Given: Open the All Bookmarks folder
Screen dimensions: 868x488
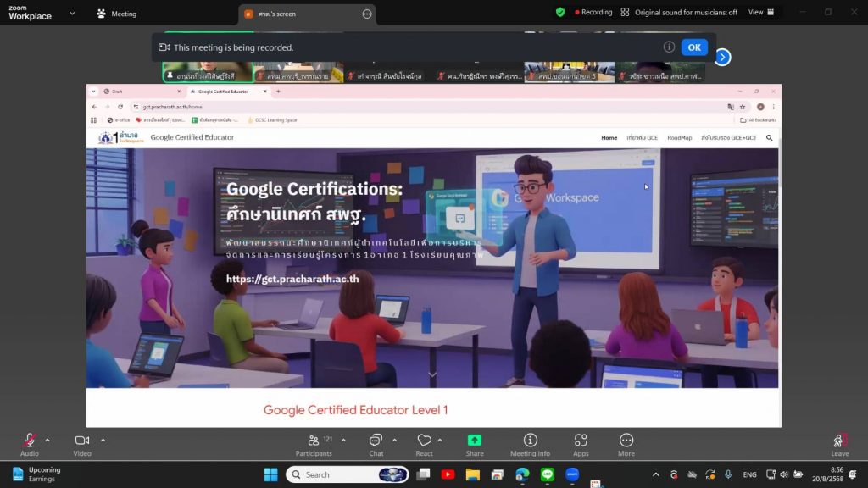Looking at the screenshot, I should coord(759,120).
